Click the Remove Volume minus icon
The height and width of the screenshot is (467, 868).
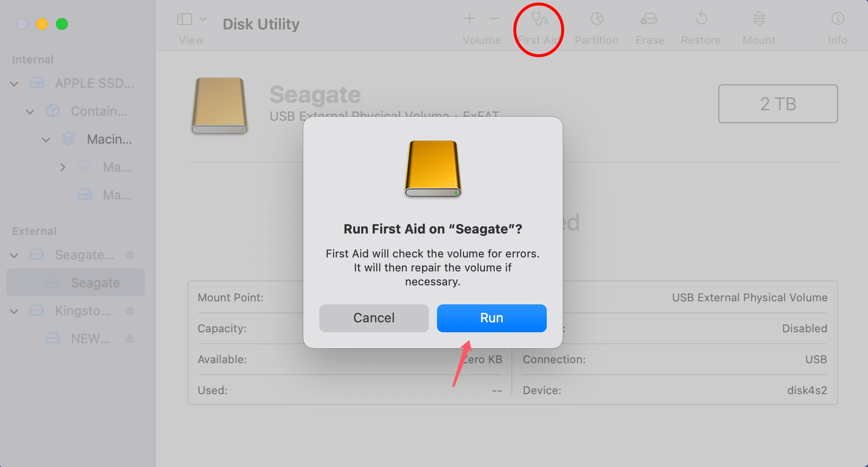tap(494, 19)
